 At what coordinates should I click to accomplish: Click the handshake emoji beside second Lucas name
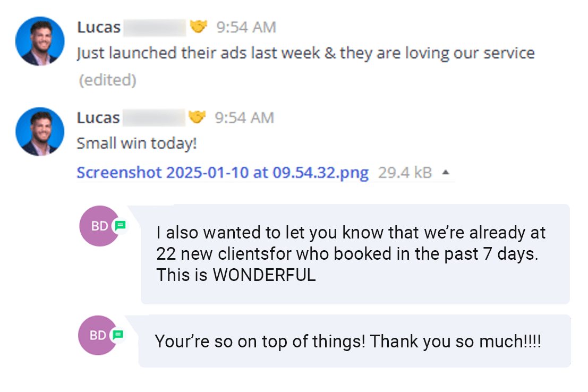197,117
